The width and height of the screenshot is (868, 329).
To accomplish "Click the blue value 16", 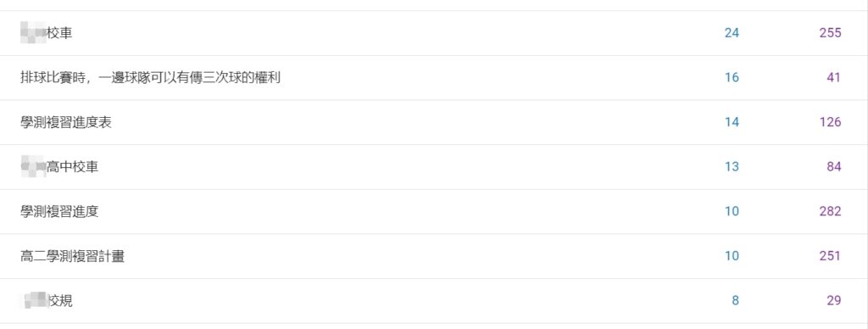I will [x=732, y=77].
